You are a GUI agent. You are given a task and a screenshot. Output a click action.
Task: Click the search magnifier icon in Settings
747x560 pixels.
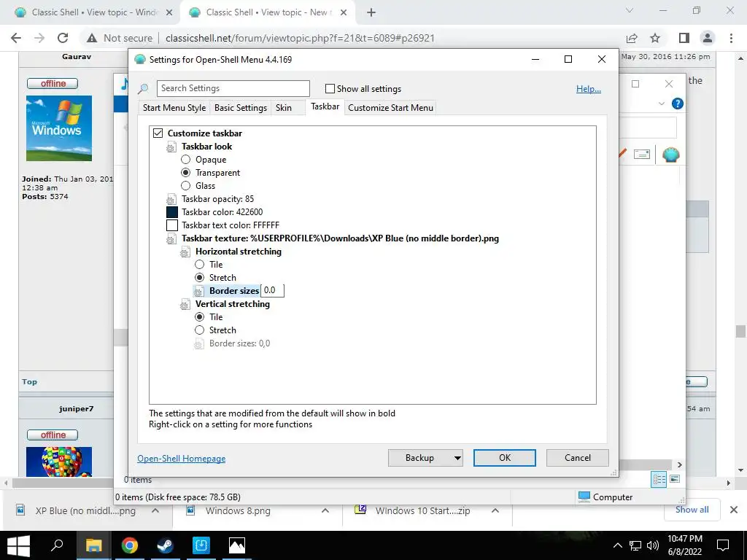click(143, 88)
